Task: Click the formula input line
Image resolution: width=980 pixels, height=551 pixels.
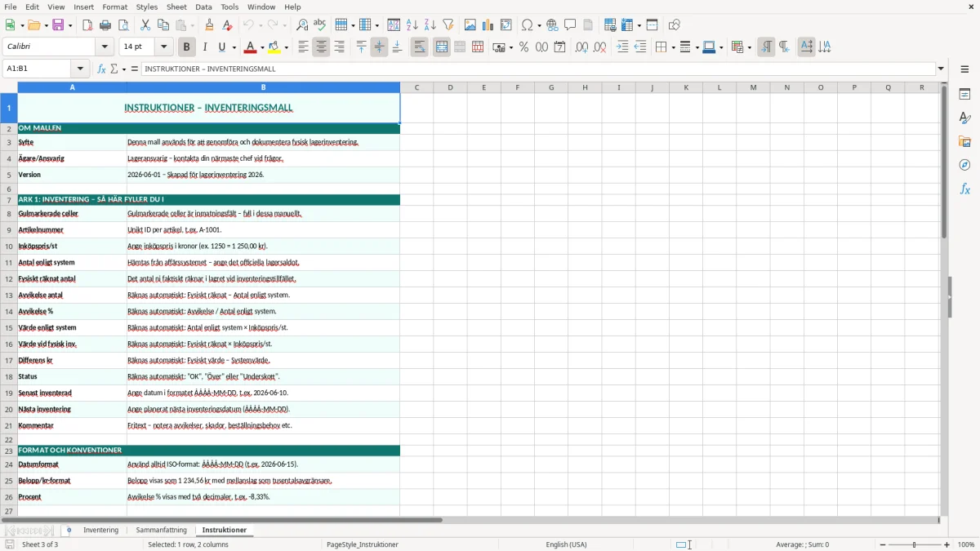Action: coord(538,69)
